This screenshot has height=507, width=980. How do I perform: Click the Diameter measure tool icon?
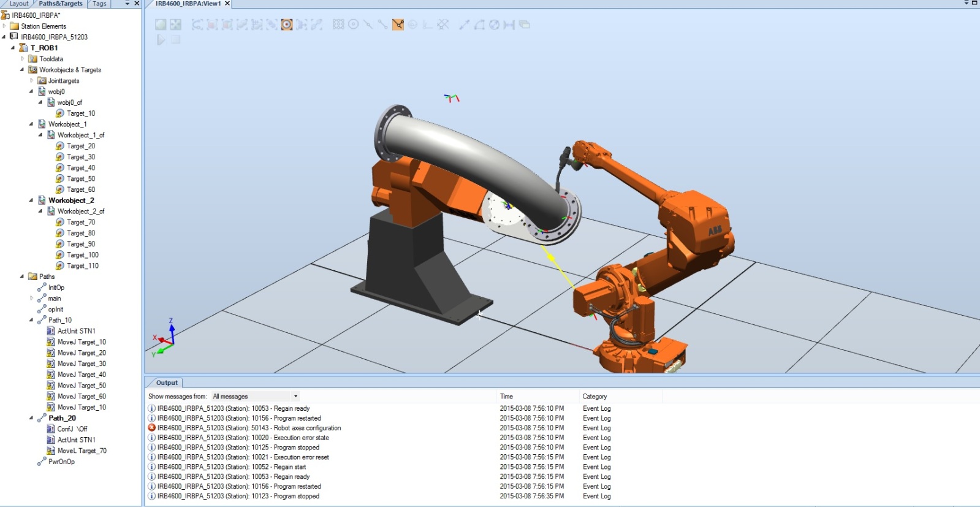pyautogui.click(x=494, y=25)
